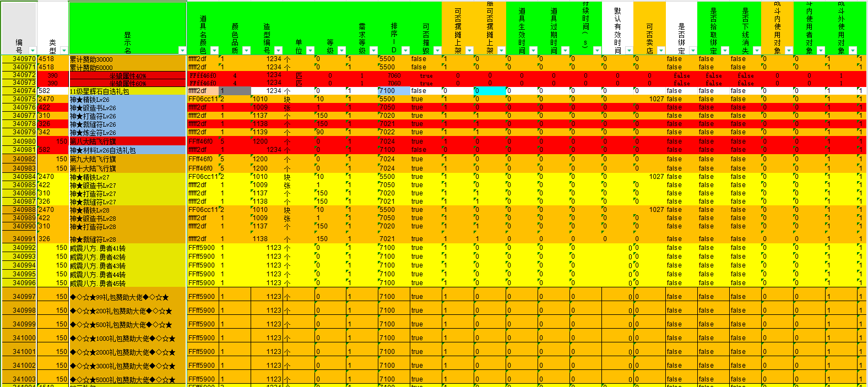Click the cyan highlighted cell in row 340974
The width and height of the screenshot is (868, 387).
(x=490, y=91)
